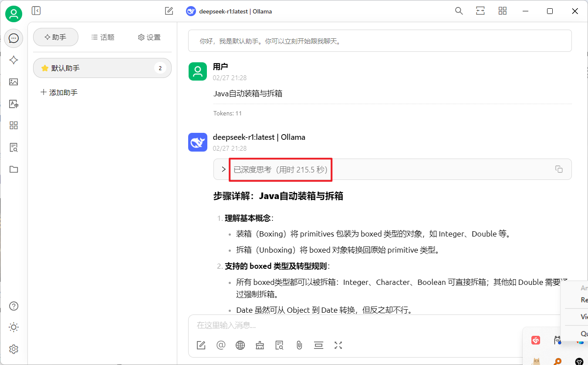Minimize the Cherry Studio window

pyautogui.click(x=525, y=11)
